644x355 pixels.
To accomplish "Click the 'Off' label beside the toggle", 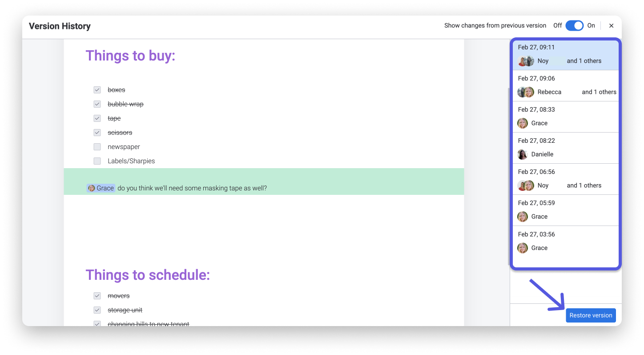I will (558, 25).
